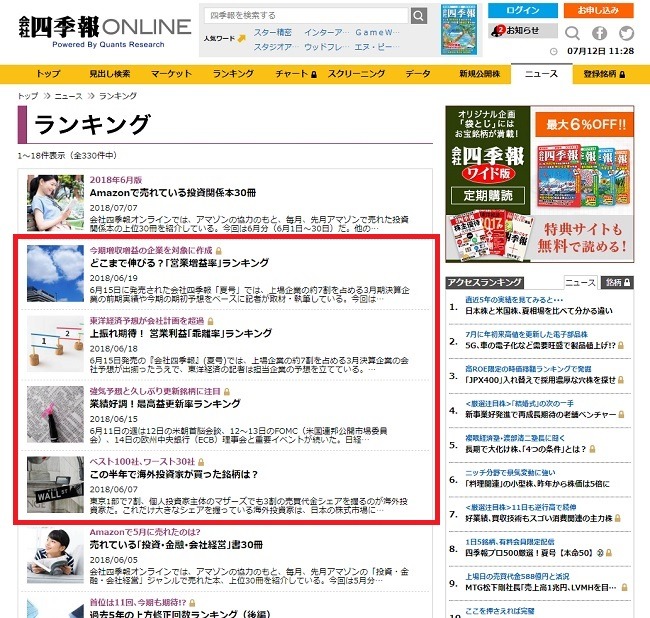
Task: Open article 業績好調!最高益更新率ランキング
Action: 165,404
